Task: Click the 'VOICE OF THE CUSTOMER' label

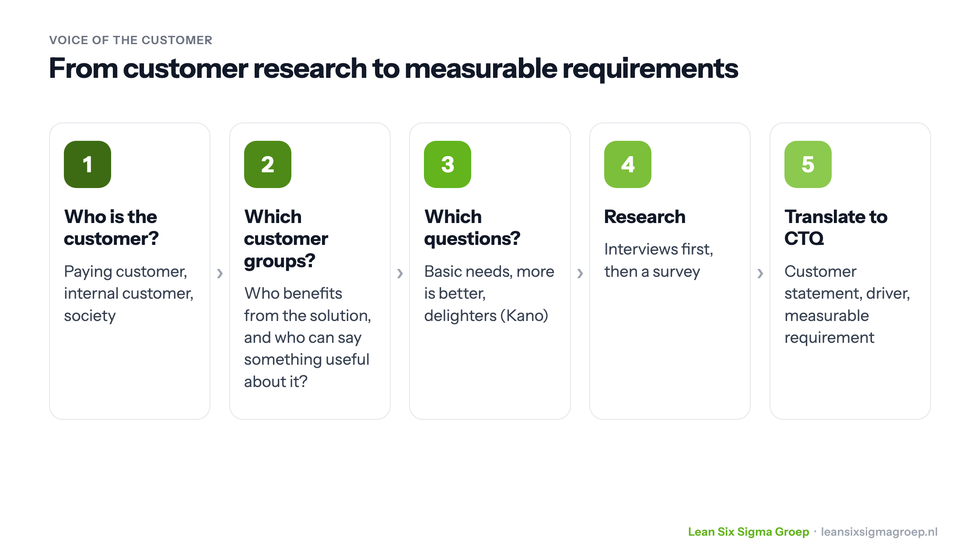Action: pos(131,40)
